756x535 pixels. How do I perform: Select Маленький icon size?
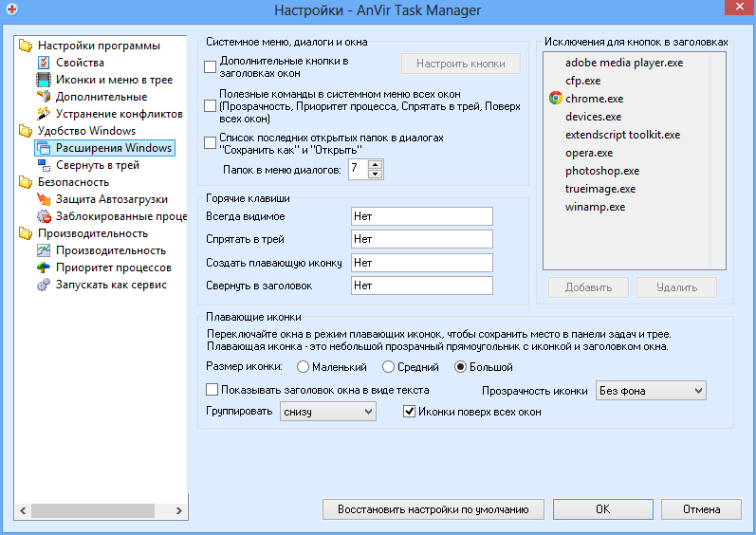point(303,367)
